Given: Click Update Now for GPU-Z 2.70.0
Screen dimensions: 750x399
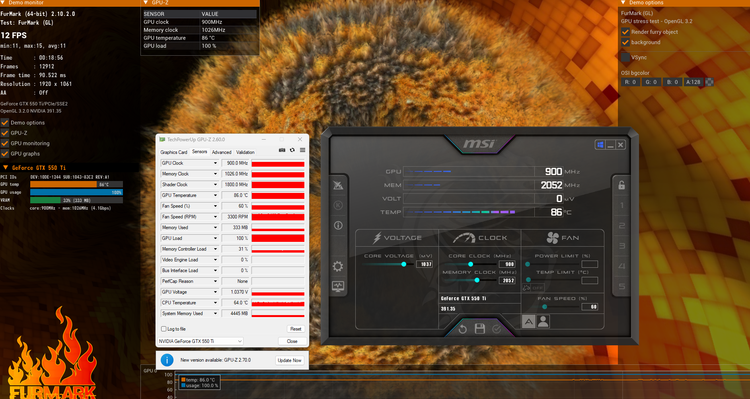Looking at the screenshot, I should [289, 360].
